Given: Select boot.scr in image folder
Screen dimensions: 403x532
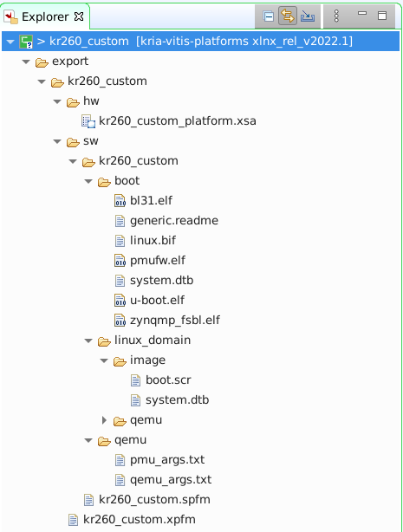Looking at the screenshot, I should (168, 380).
